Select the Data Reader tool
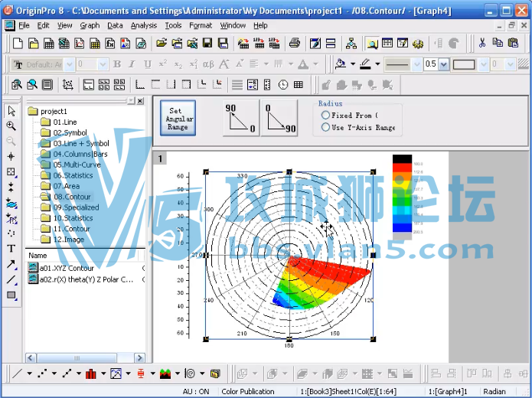Image resolution: width=532 pixels, height=398 pixels. tap(11, 171)
